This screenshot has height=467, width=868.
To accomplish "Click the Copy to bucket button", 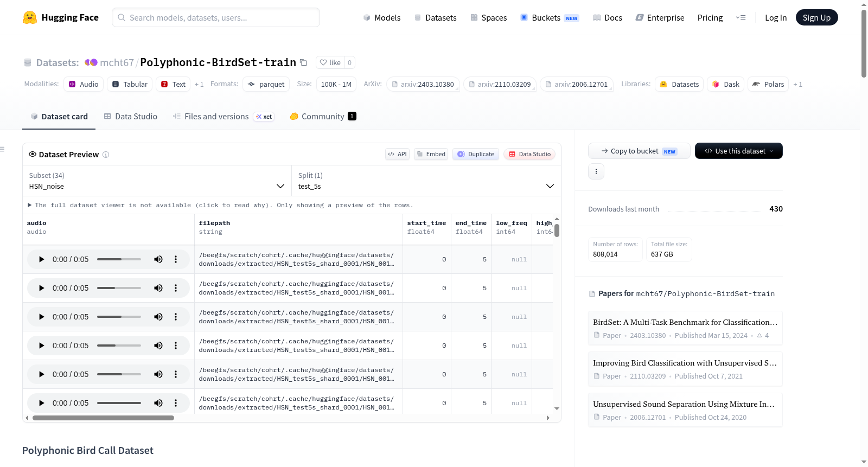I will pyautogui.click(x=639, y=151).
